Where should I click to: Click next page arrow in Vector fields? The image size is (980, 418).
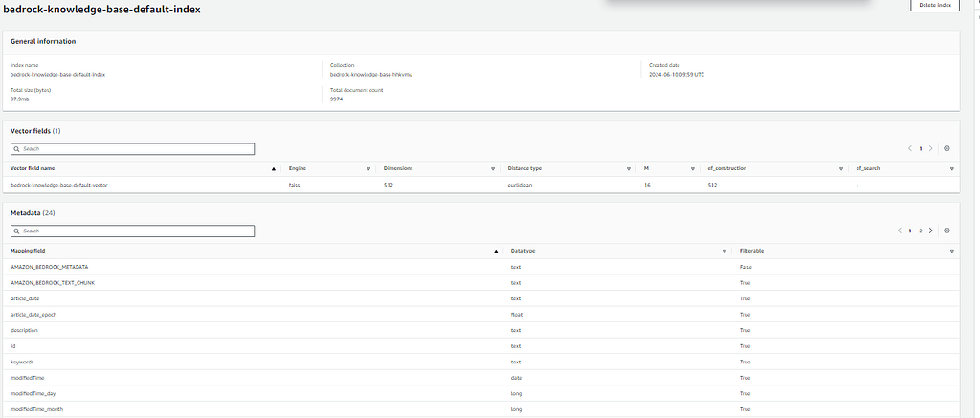931,149
